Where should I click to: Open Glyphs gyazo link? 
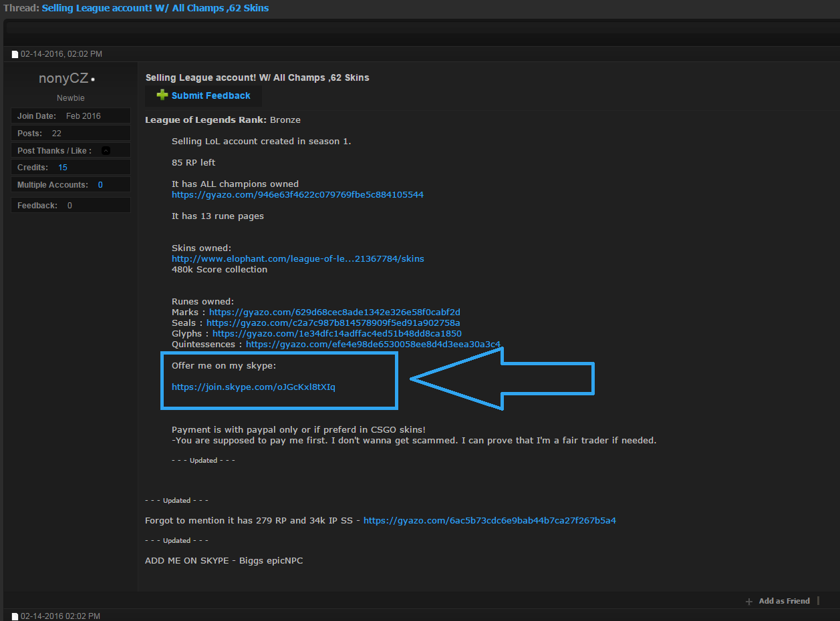point(337,334)
